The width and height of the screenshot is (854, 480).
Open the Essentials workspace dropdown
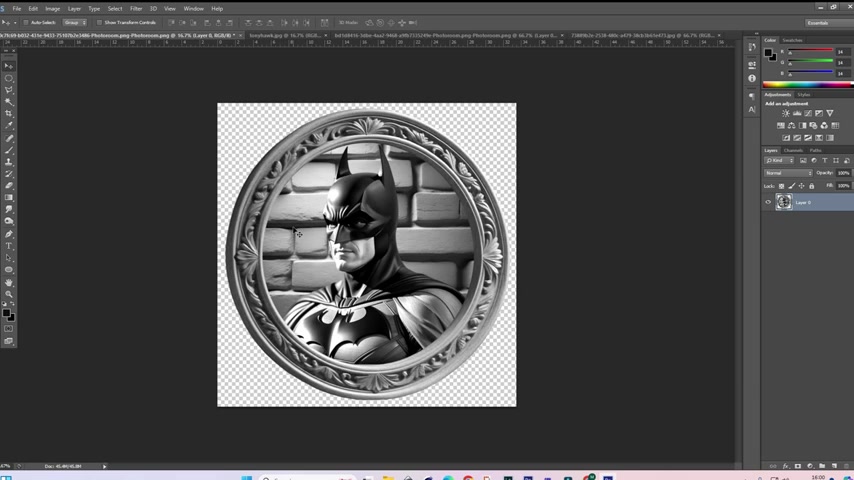(x=829, y=23)
